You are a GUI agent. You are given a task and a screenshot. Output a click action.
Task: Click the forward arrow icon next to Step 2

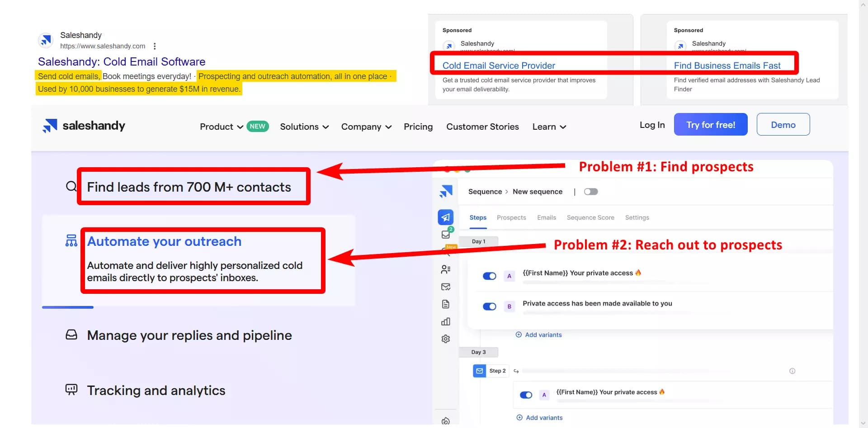[516, 371]
